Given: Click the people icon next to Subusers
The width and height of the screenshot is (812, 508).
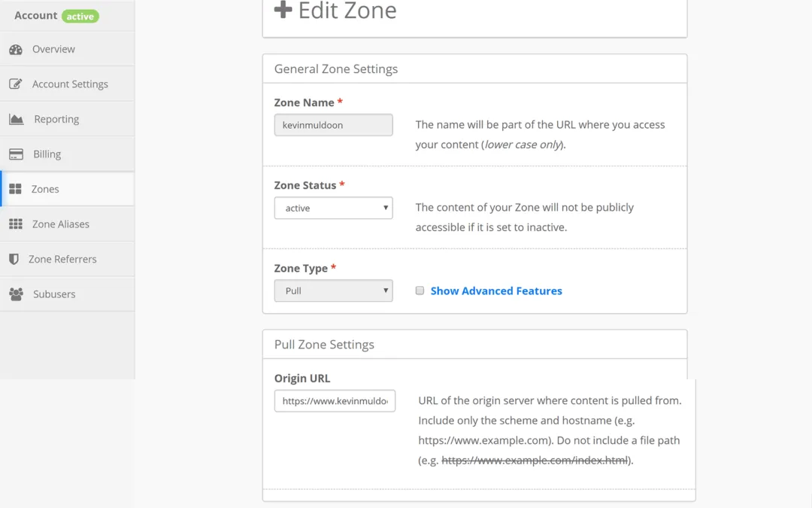Looking at the screenshot, I should pos(17,294).
